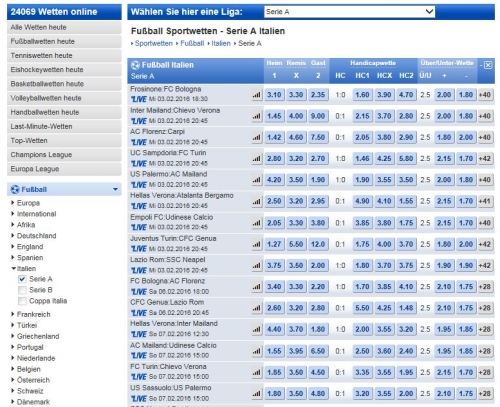The image size is (500, 407).
Task: Expand Türkei in the country tree
Action: point(13,325)
